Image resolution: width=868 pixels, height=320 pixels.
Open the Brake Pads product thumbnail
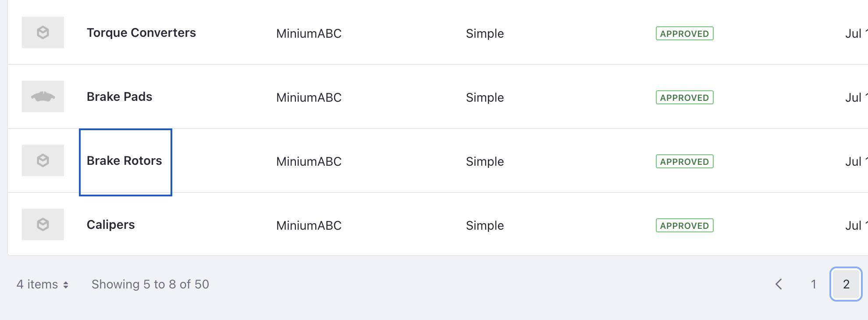click(x=43, y=96)
